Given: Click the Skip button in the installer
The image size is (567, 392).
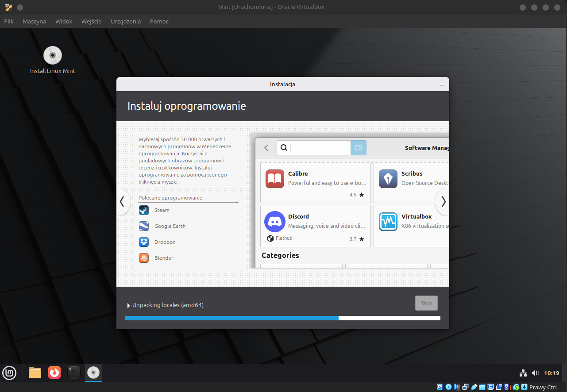Looking at the screenshot, I should point(426,303).
